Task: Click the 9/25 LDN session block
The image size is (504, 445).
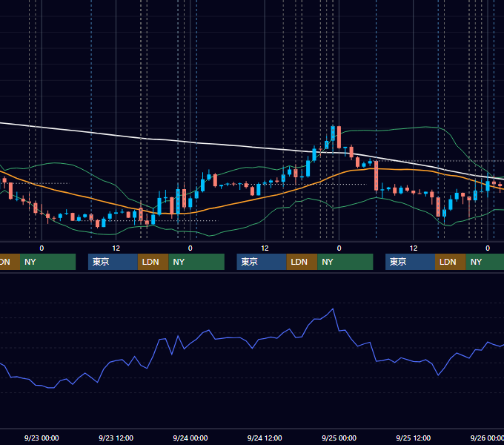Action: (x=451, y=262)
